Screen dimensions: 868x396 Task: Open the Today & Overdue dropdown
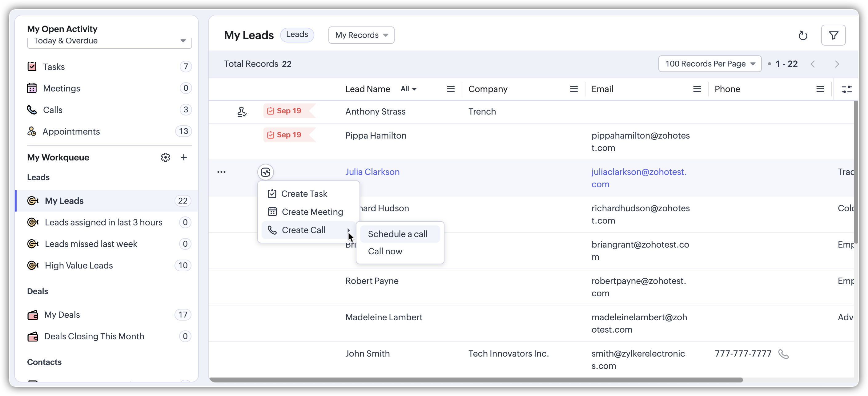109,41
